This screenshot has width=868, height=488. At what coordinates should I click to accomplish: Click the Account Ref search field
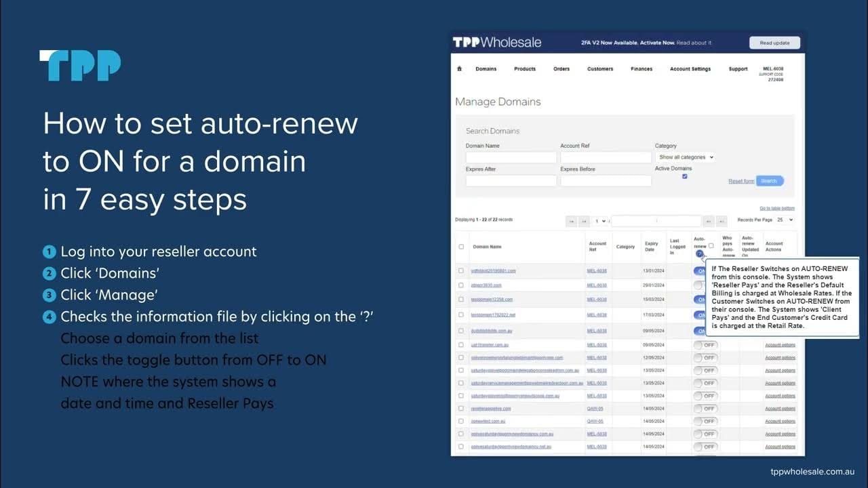pyautogui.click(x=606, y=157)
